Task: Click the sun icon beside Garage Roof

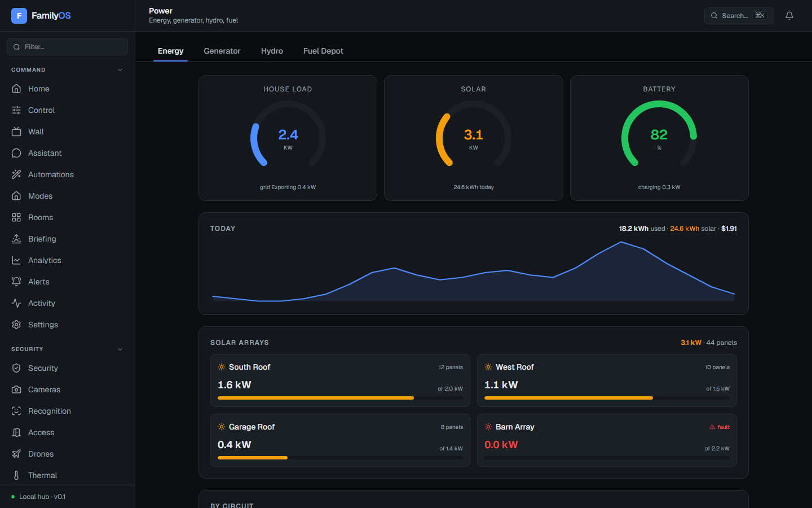Action: 222,427
